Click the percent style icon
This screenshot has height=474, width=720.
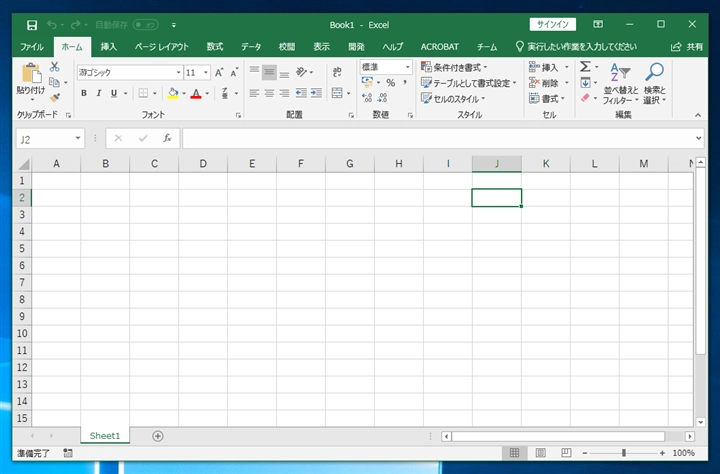coord(391,82)
